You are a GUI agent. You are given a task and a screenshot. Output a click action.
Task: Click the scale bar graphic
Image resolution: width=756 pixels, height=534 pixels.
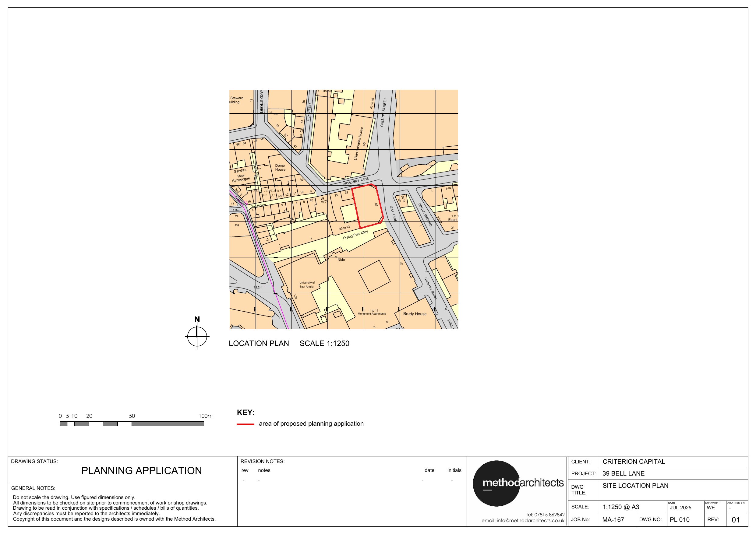(x=132, y=424)
